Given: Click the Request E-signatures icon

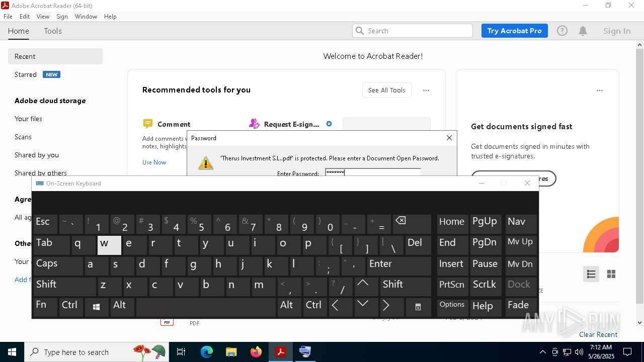Looking at the screenshot, I should [254, 124].
